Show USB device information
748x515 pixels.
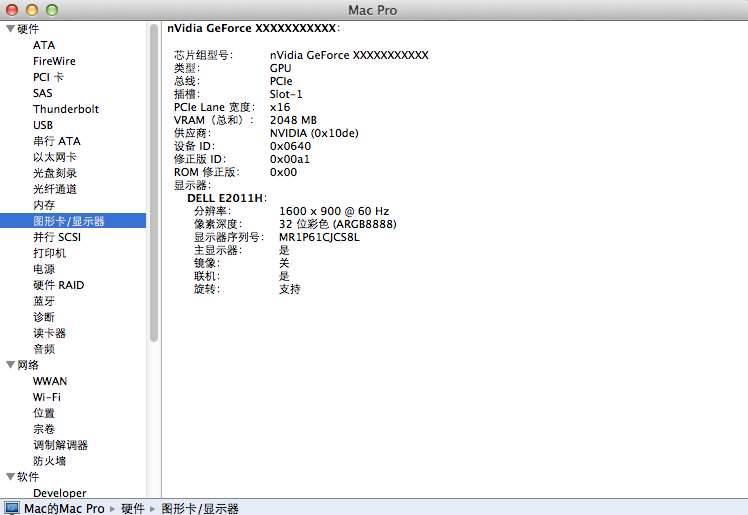tap(43, 125)
